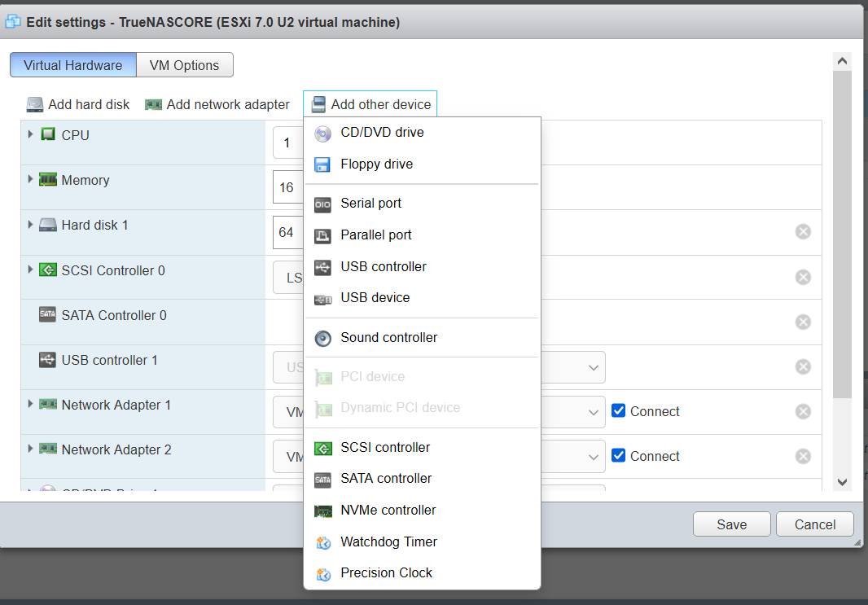868x605 pixels.
Task: Choose CD/DVD drive from the device menu
Action: 422,133
